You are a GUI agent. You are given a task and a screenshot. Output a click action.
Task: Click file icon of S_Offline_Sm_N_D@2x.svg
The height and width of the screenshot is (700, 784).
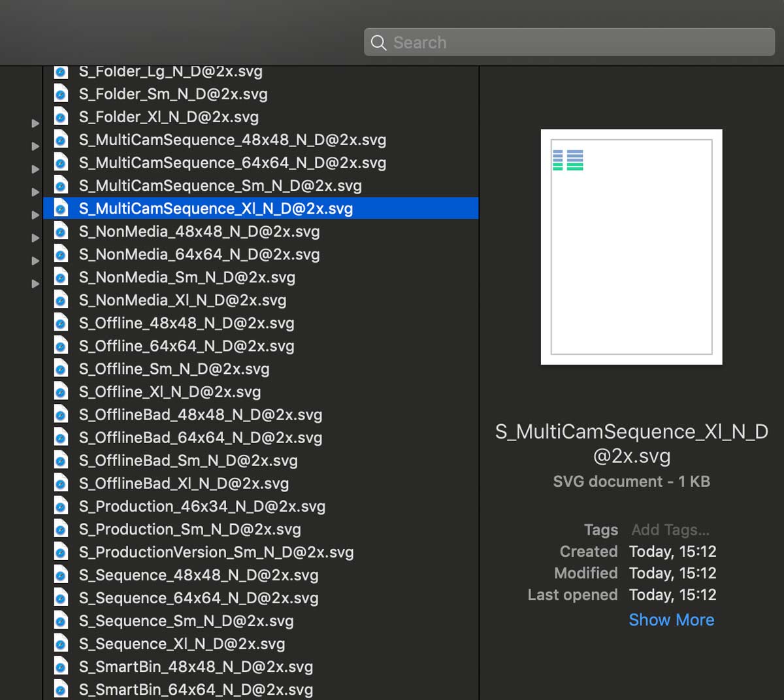61,369
